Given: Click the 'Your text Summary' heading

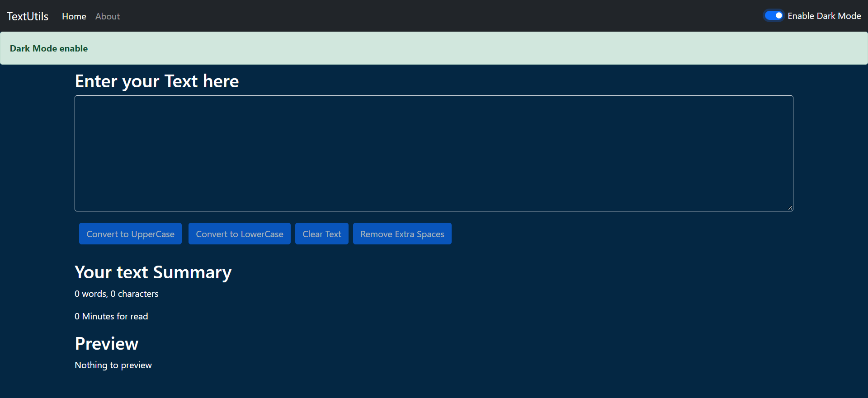Looking at the screenshot, I should 153,272.
